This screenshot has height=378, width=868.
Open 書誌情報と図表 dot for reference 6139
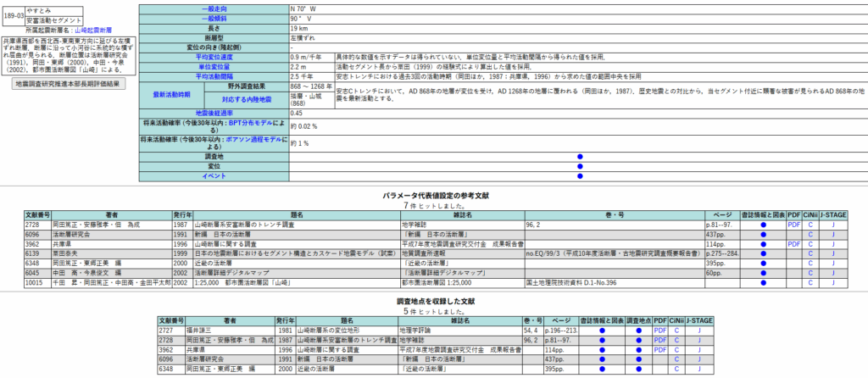pos(763,253)
